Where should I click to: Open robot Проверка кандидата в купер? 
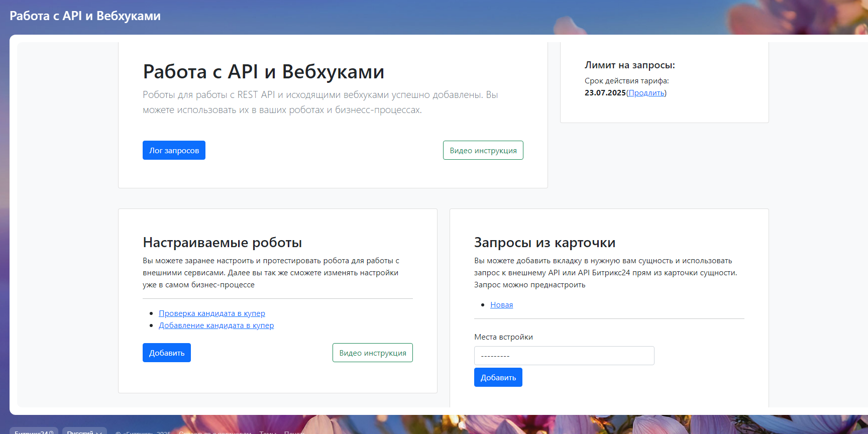(x=211, y=313)
